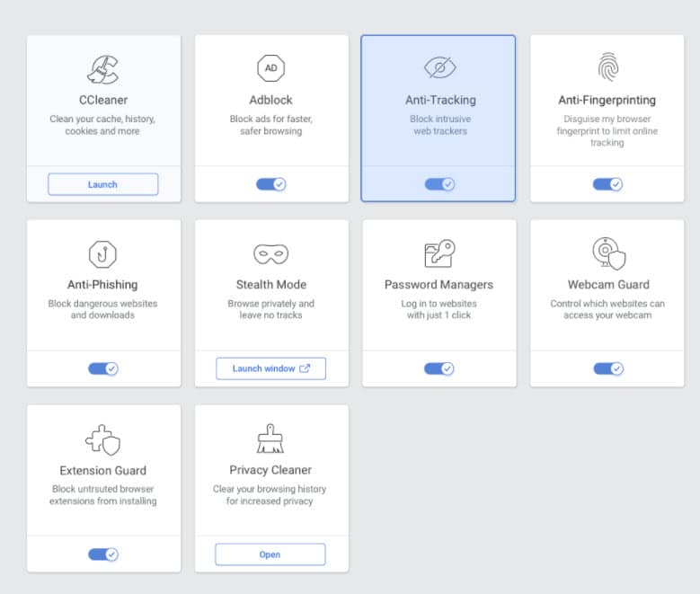700x594 pixels.
Task: Turn off the Adblock toggle
Action: (x=271, y=184)
